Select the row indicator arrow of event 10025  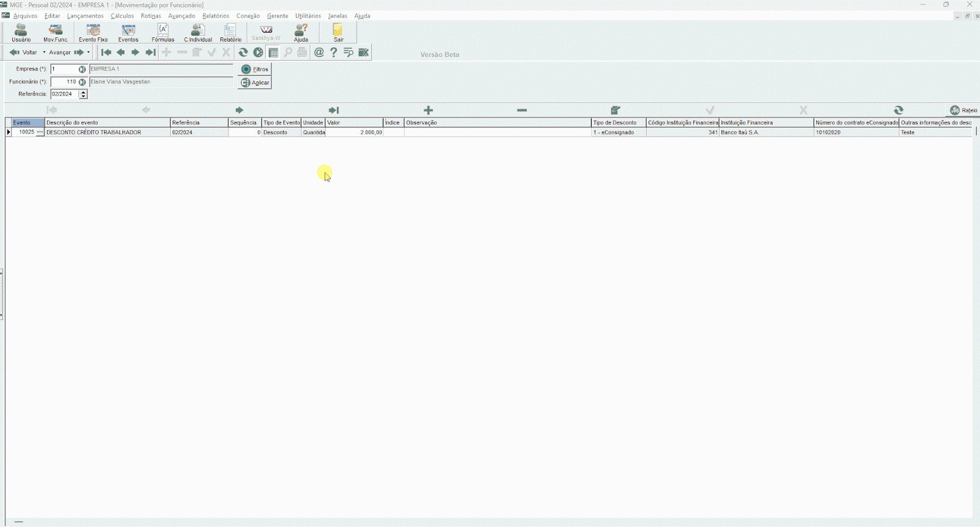click(9, 132)
